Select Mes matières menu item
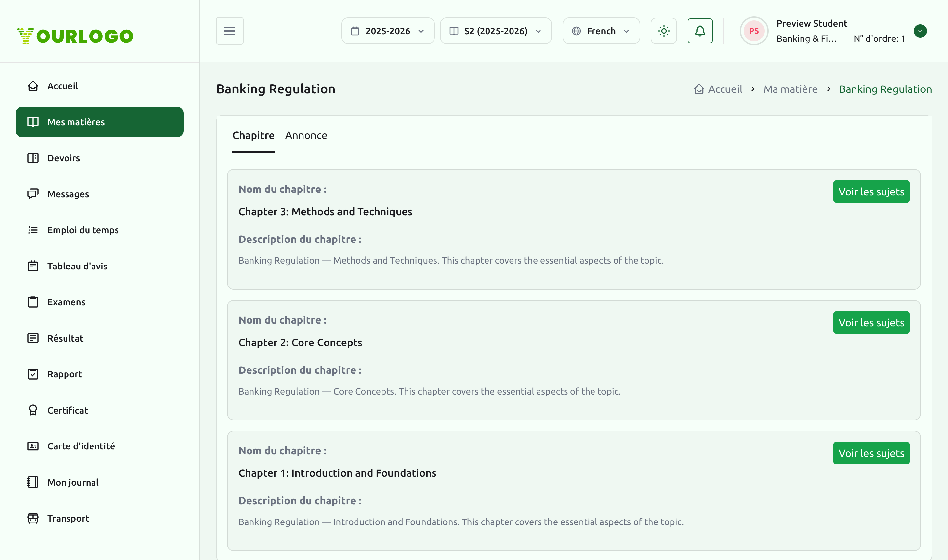This screenshot has height=560, width=948. coord(100,122)
